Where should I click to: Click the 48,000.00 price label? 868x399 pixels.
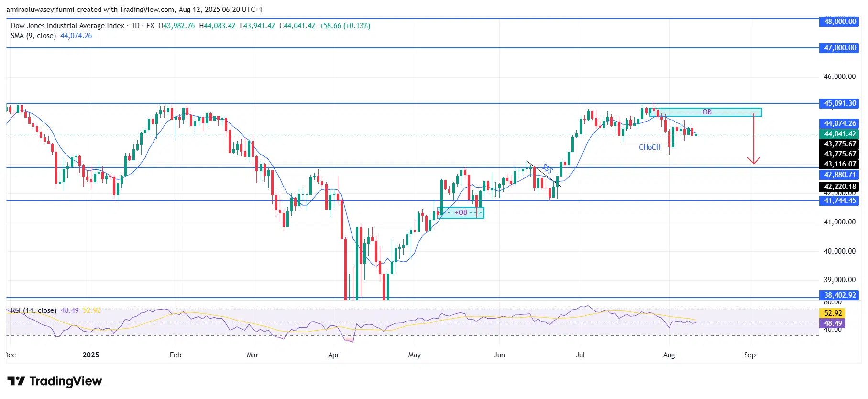[x=839, y=22]
